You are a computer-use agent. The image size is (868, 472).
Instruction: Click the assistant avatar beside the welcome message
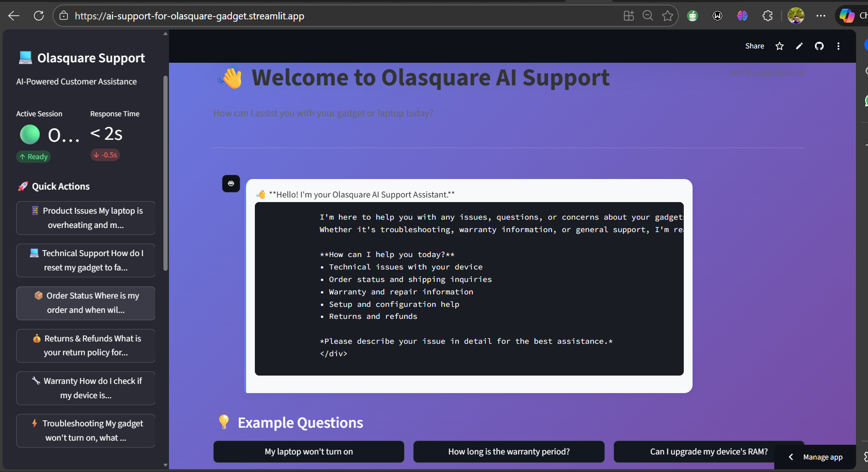pos(231,183)
